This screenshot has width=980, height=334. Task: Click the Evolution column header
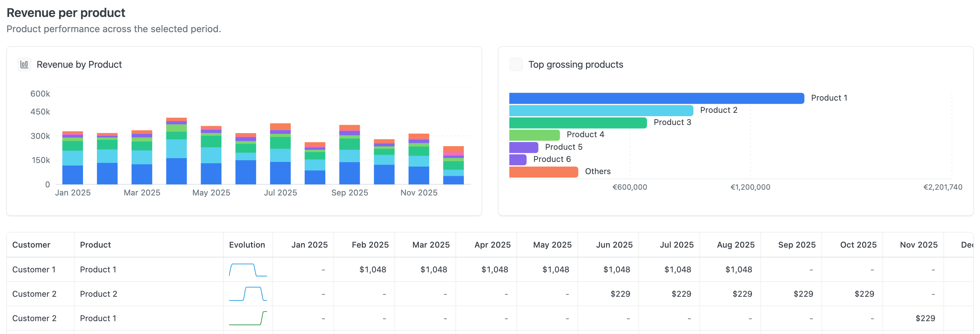246,245
